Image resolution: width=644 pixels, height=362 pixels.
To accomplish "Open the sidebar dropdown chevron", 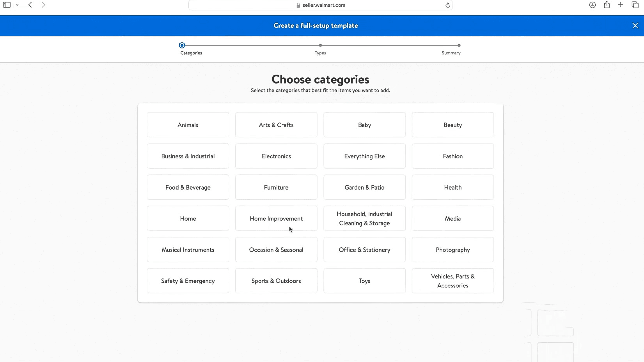I will pos(17,5).
